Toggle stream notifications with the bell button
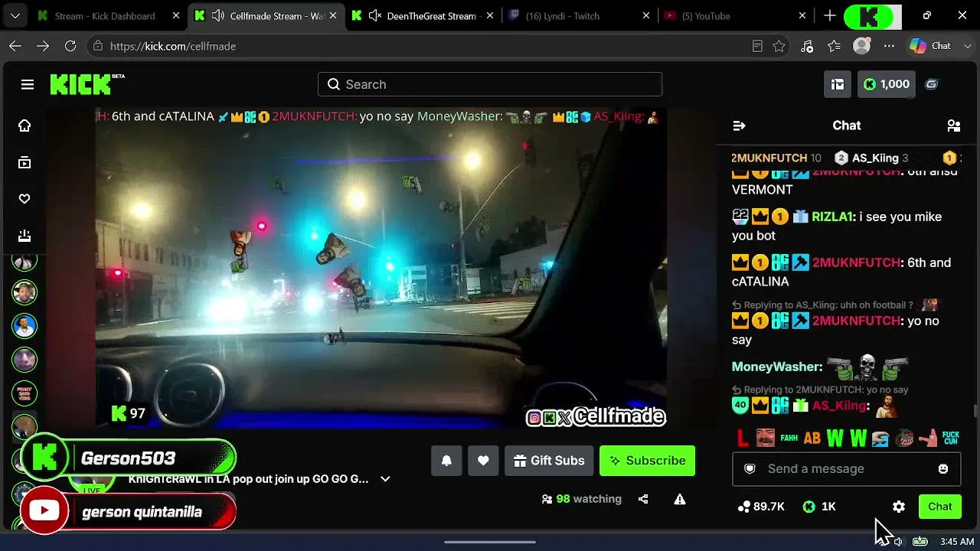 point(446,461)
